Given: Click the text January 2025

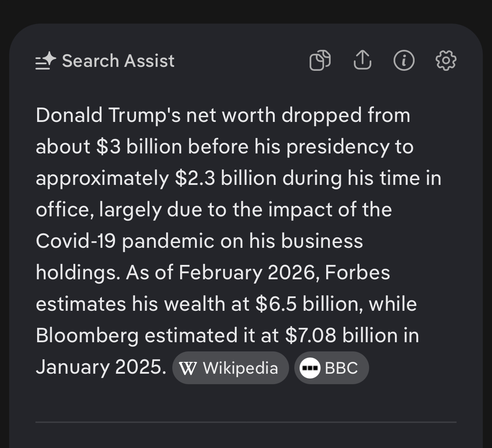Looking at the screenshot, I should [101, 367].
